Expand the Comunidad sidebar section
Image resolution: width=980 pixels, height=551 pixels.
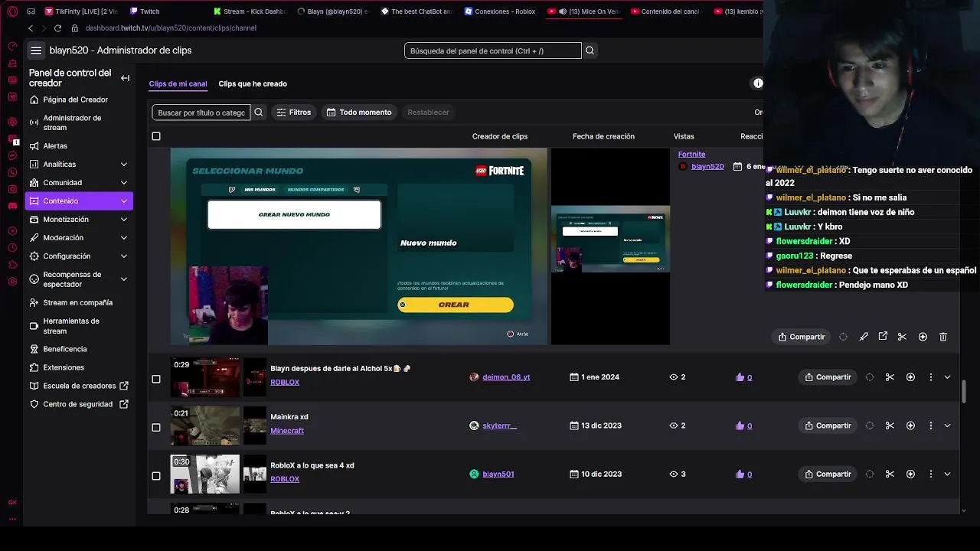point(124,182)
